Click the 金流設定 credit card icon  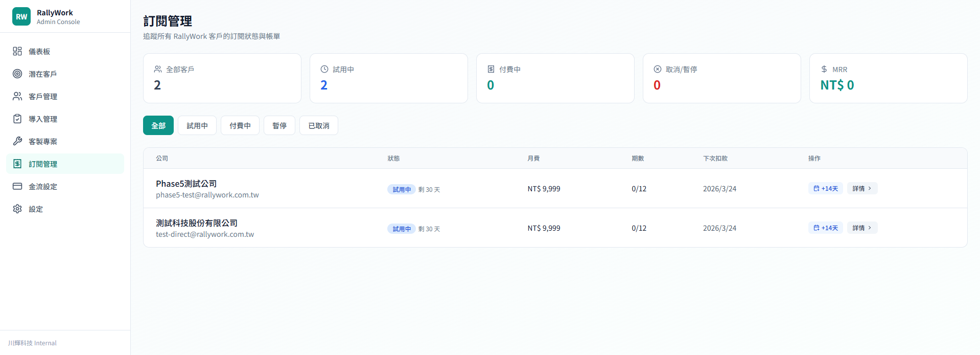click(x=17, y=186)
